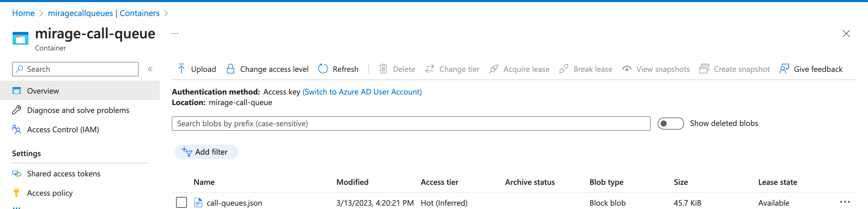Click the Delete toolbar label
Viewport: 868px width, 209px height.
point(404,69)
